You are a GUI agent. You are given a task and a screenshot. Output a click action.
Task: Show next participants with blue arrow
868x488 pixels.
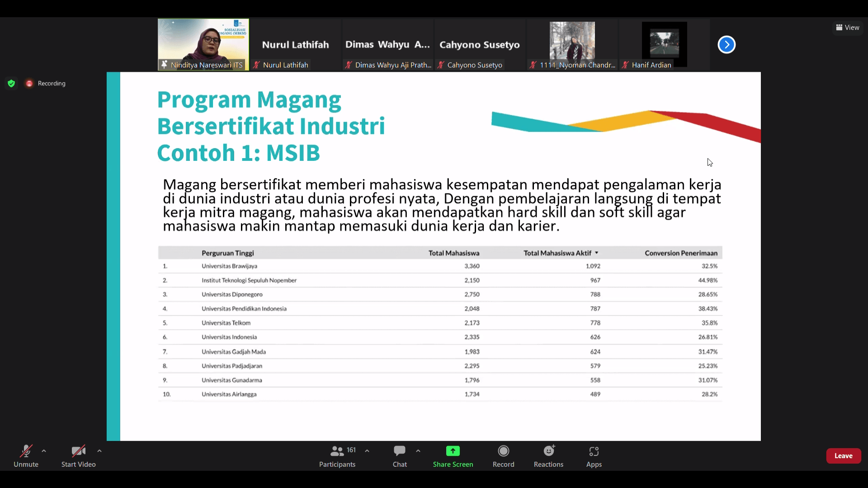point(726,45)
